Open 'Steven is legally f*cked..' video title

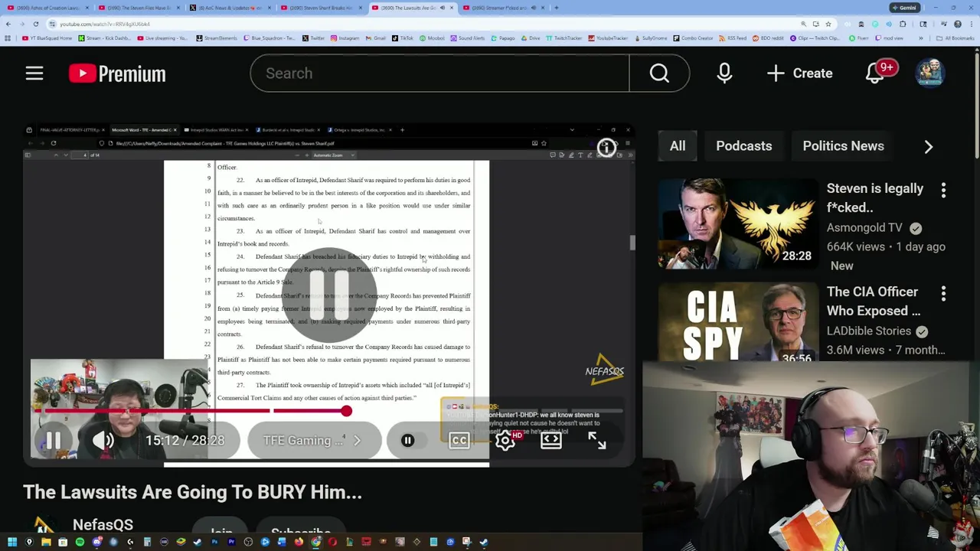[x=875, y=197]
